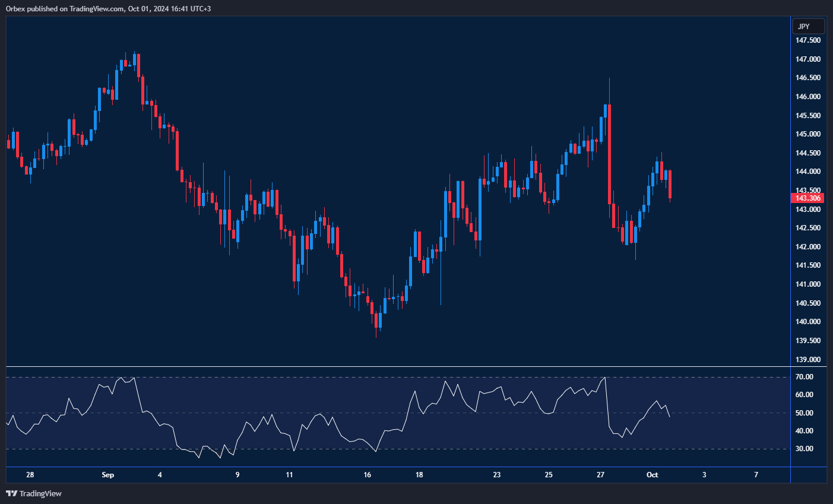Click the red 143.306 current price label

pos(807,198)
